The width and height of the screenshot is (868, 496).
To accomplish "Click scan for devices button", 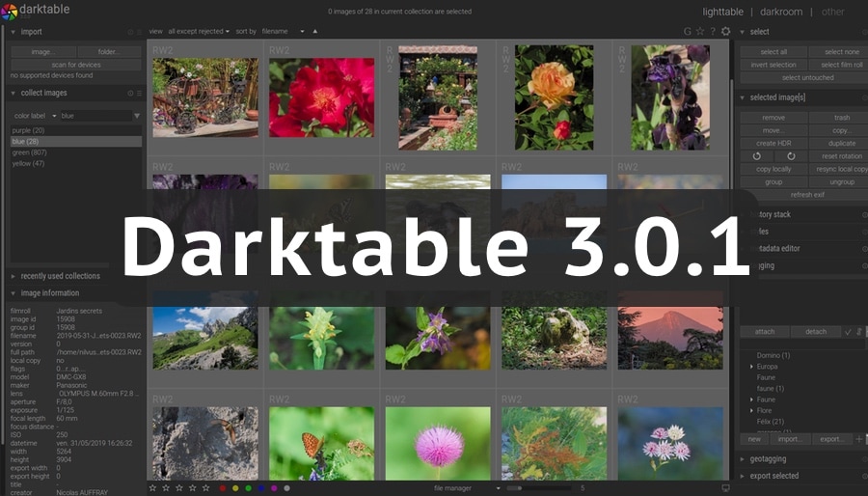I will (76, 65).
